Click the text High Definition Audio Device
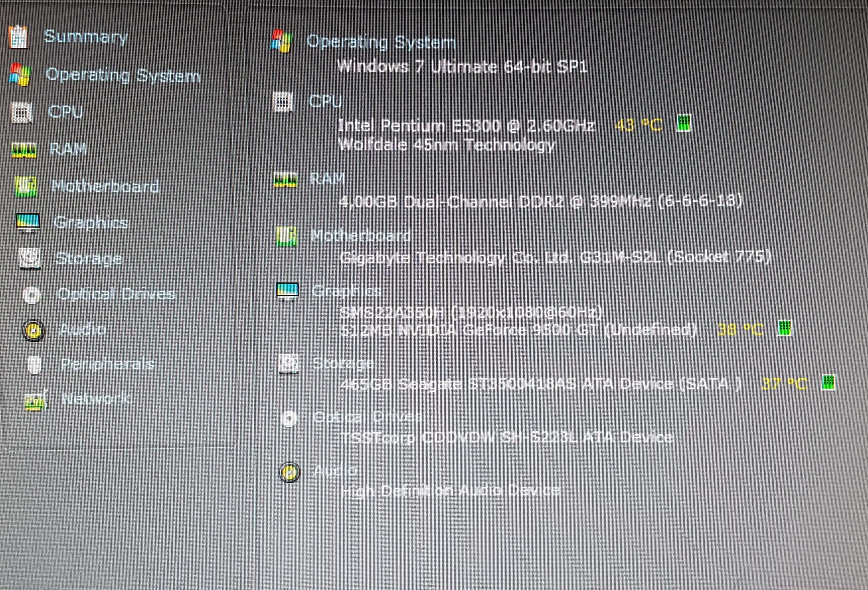 coord(451,490)
